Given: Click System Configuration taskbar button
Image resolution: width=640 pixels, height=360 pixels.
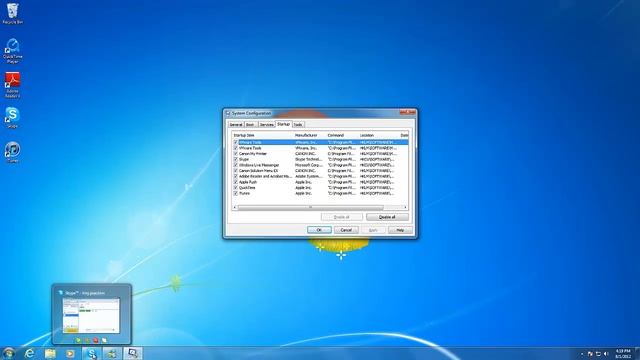Looking at the screenshot, I should [133, 353].
